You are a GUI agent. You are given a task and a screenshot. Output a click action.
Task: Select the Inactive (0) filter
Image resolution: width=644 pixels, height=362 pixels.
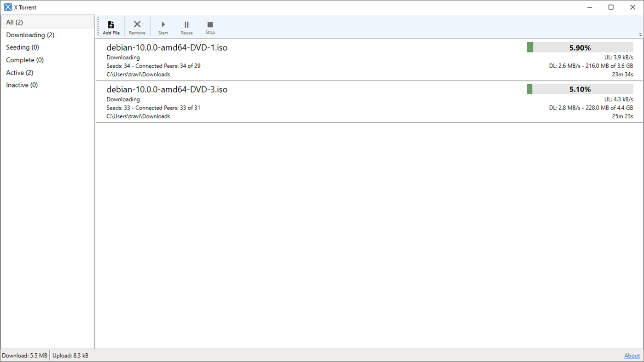point(21,85)
